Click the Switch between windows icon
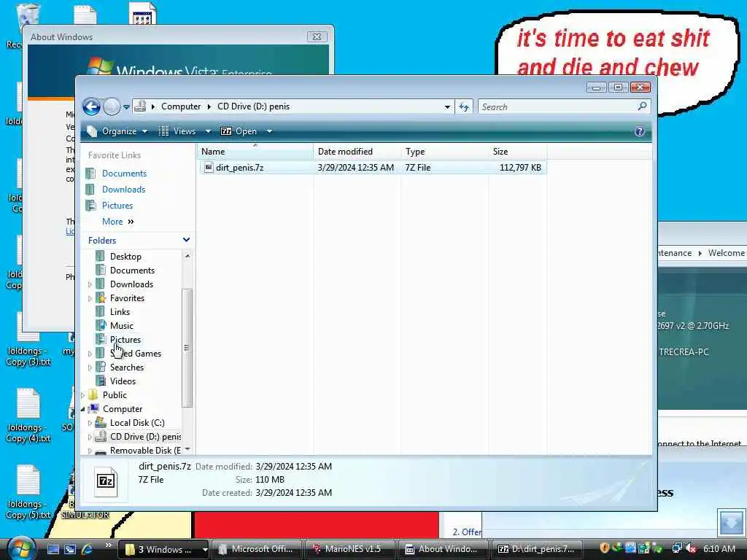This screenshot has height=560, width=747. 70,550
